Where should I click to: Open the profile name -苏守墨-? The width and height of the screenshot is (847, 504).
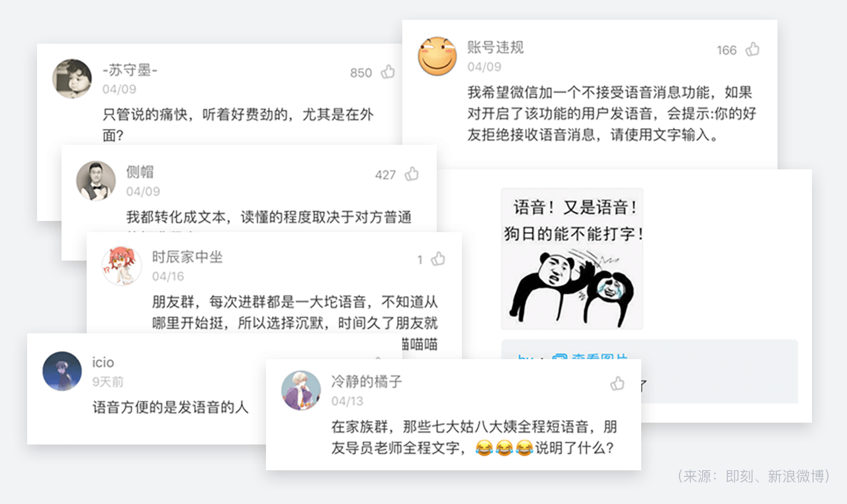pyautogui.click(x=130, y=70)
